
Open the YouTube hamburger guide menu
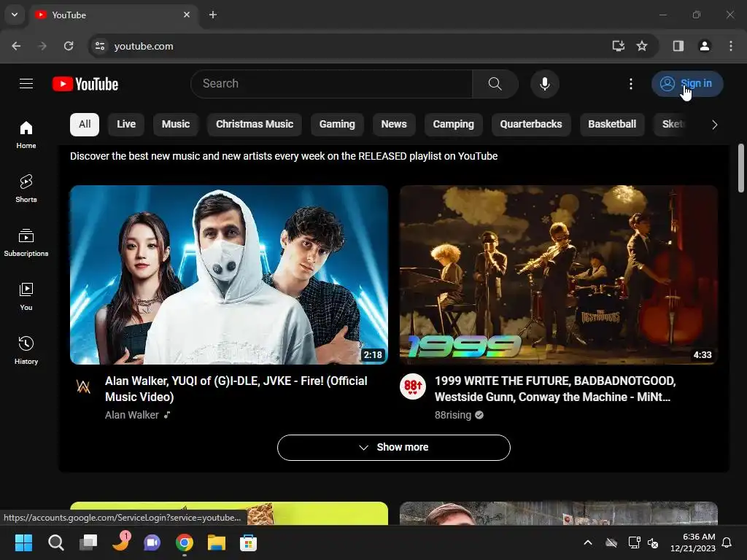tap(26, 84)
